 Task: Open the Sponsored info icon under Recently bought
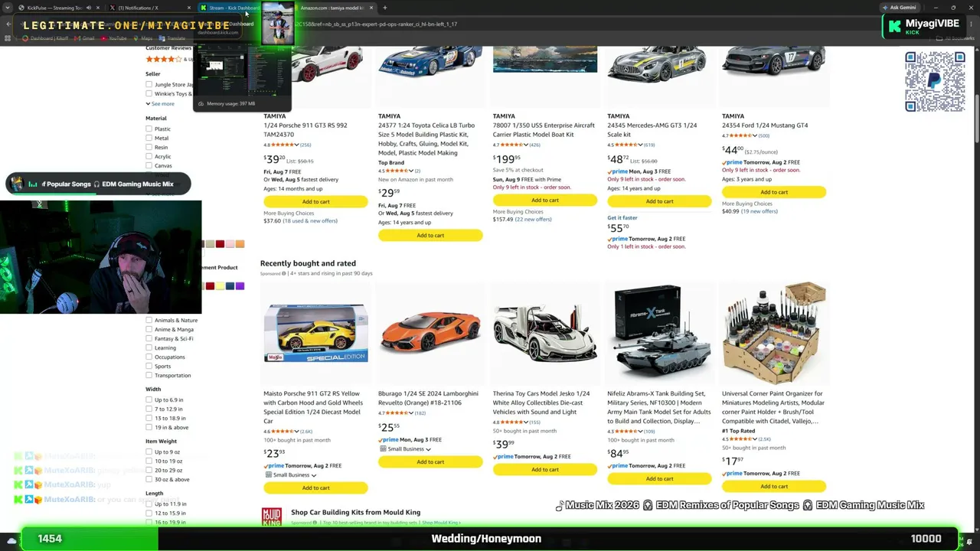coord(283,273)
